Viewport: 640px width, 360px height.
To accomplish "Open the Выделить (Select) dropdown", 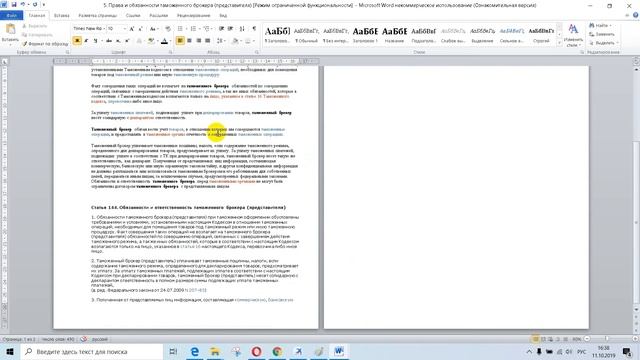I will (604, 43).
